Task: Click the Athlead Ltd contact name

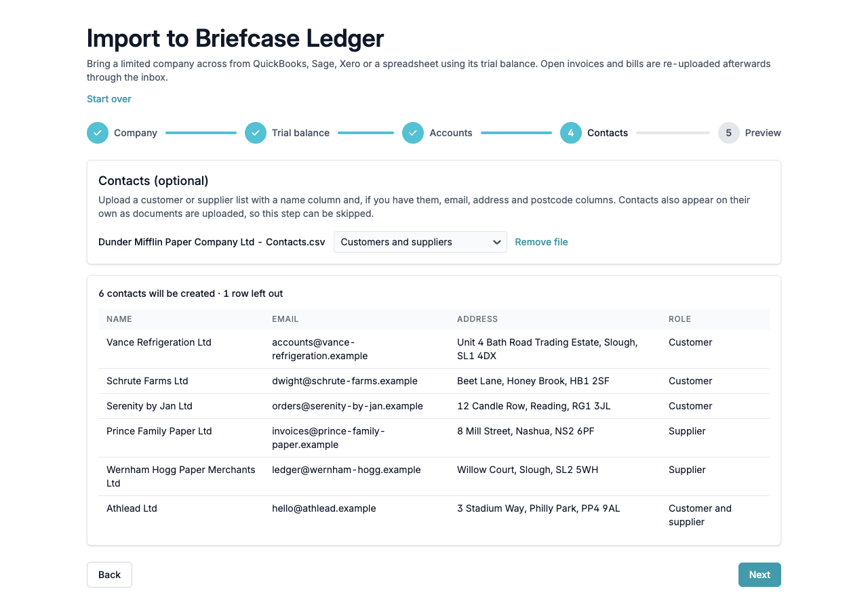Action: [132, 508]
